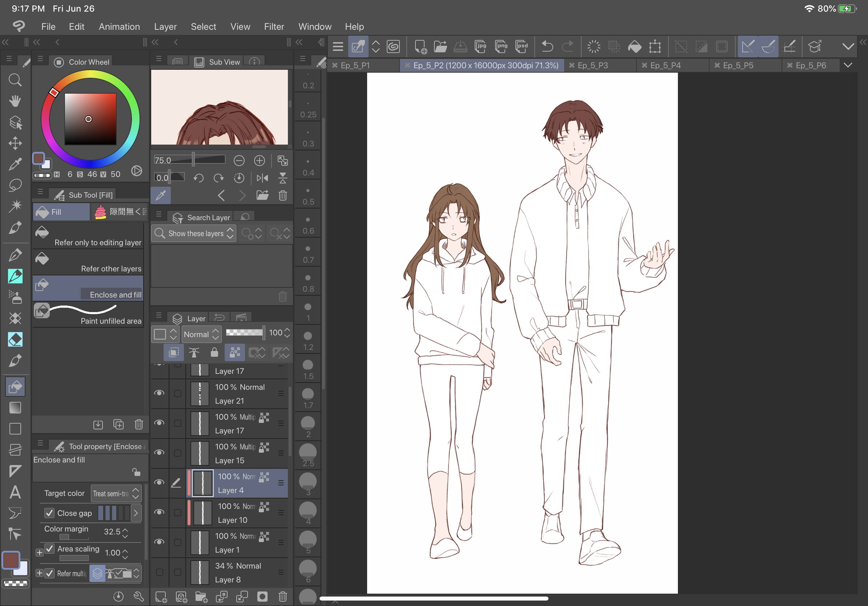Open Show these layers dropdown
This screenshot has height=606, width=868.
tap(194, 233)
